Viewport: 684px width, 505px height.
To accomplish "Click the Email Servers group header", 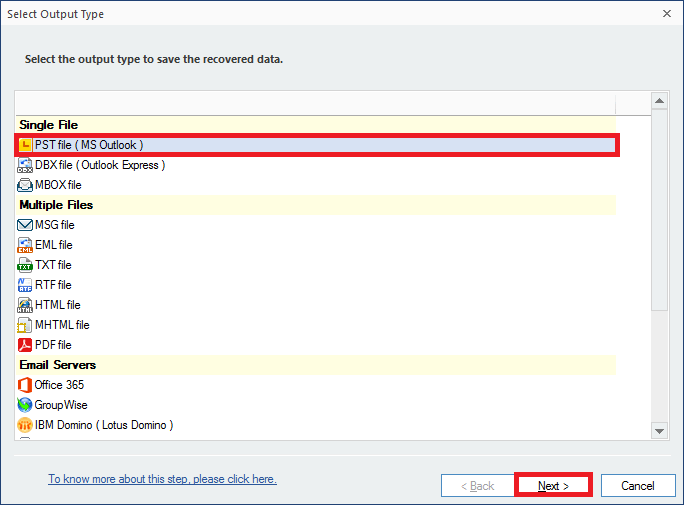I will click(x=316, y=365).
